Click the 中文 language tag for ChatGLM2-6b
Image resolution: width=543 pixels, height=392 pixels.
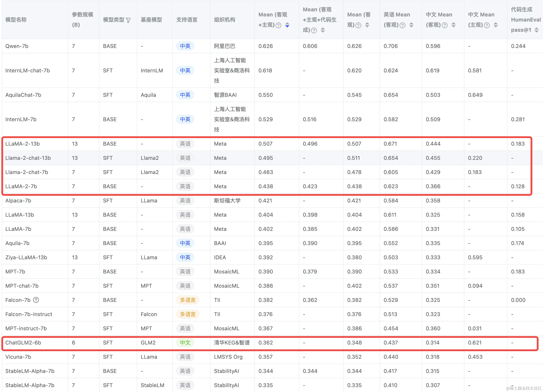click(x=185, y=343)
